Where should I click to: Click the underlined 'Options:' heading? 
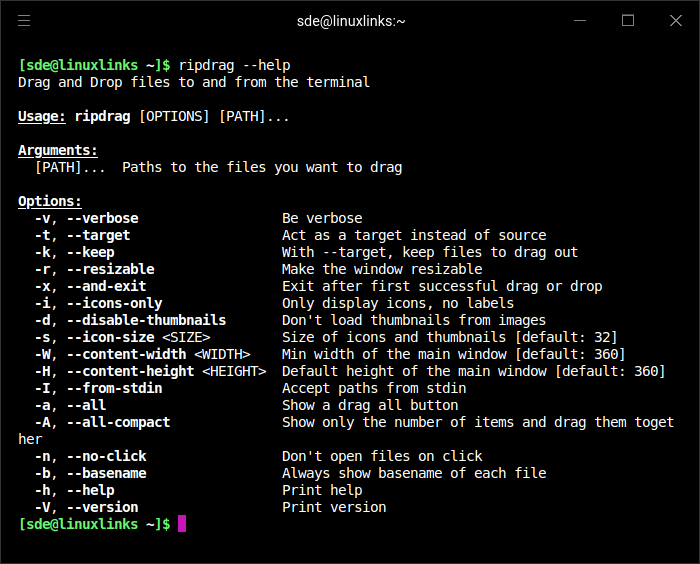coord(50,201)
